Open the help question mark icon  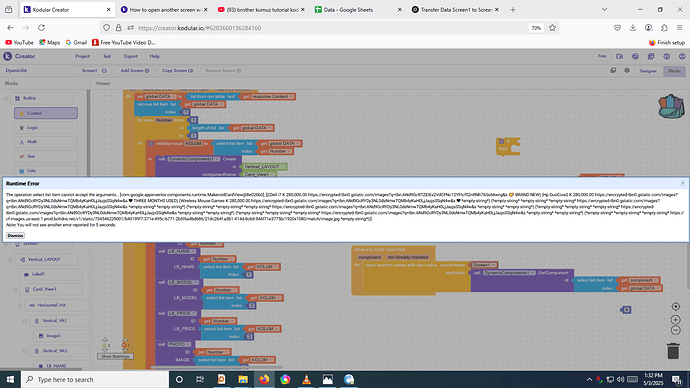click(682, 56)
